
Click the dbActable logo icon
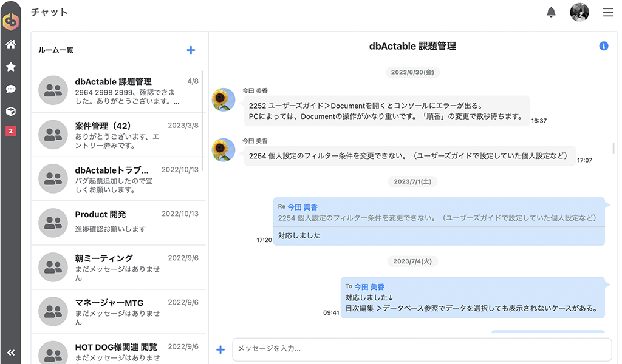(x=11, y=21)
